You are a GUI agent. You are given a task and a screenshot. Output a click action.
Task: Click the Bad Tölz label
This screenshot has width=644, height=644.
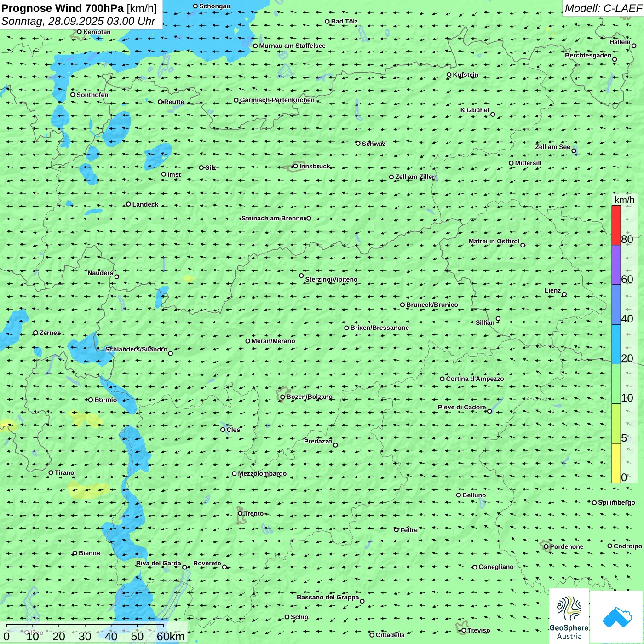point(344,21)
